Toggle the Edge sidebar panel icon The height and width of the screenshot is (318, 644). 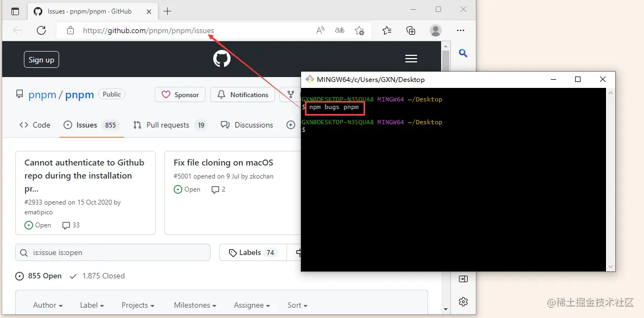[x=463, y=279]
